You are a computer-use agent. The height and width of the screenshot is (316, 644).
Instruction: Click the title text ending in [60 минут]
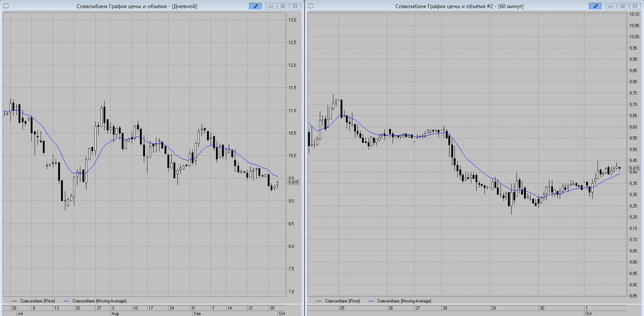click(x=459, y=6)
